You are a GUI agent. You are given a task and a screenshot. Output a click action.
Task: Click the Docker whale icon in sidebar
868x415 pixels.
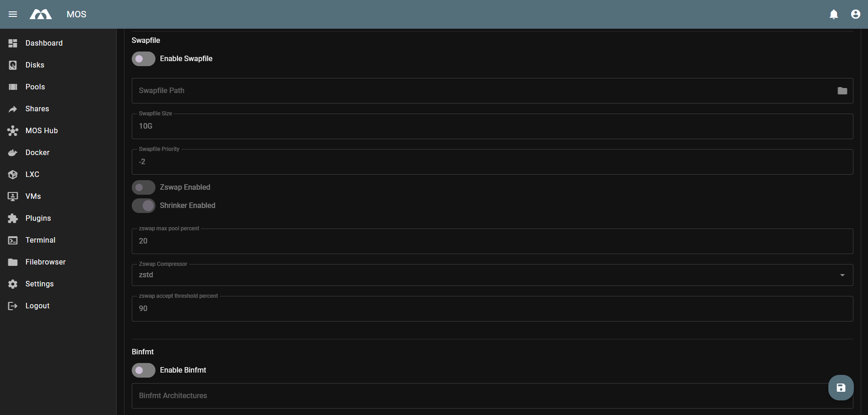click(x=13, y=153)
